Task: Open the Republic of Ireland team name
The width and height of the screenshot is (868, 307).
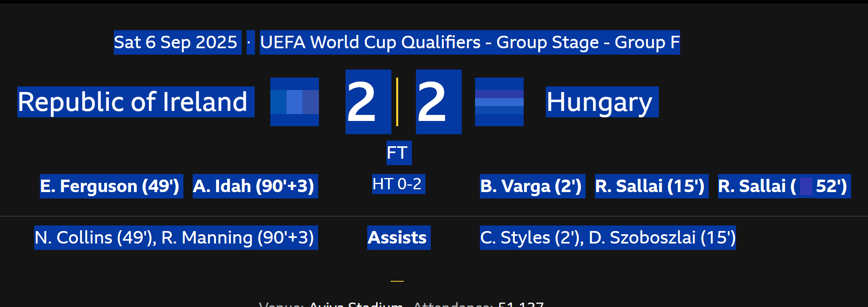Action: click(136, 102)
